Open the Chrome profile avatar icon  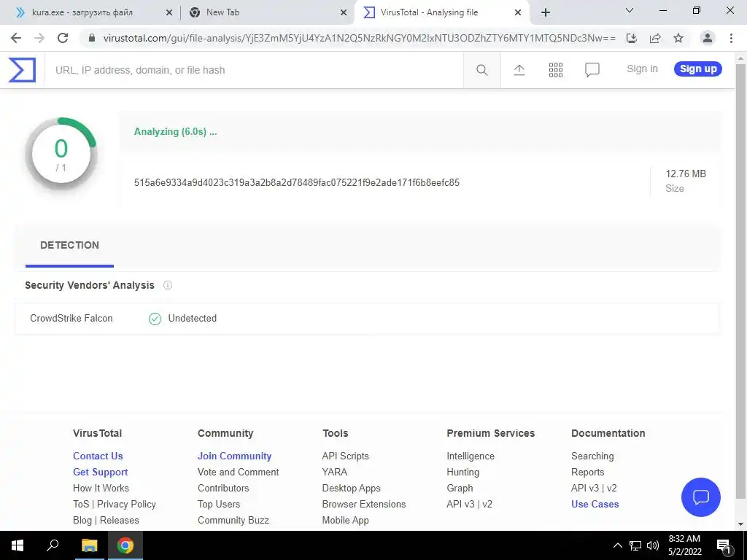point(708,38)
